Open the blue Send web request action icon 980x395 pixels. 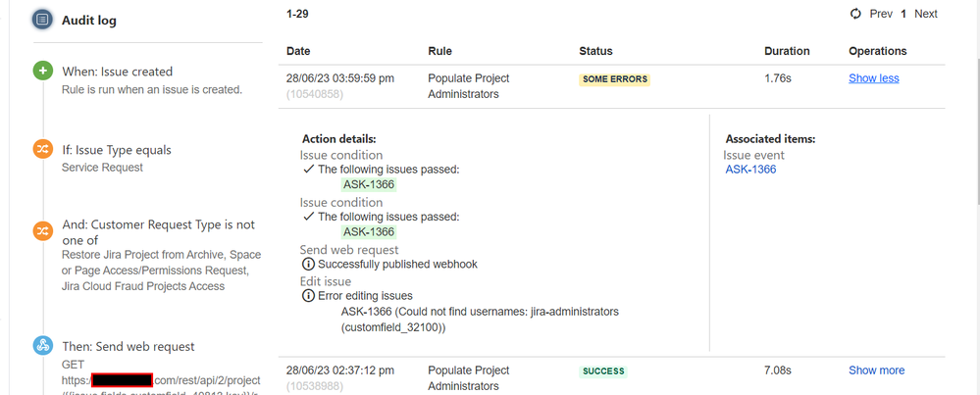(x=42, y=346)
